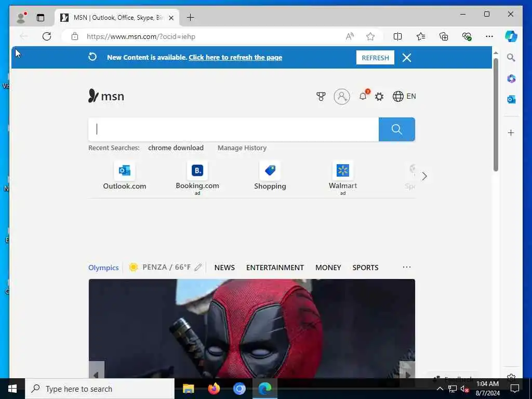Open the Windows Start menu
Viewport: 532px width, 399px height.
click(x=12, y=389)
